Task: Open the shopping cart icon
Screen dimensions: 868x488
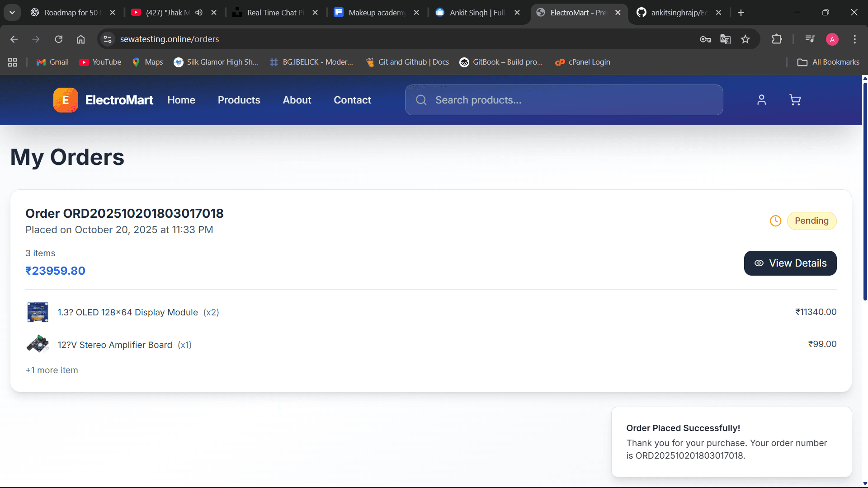Action: coord(795,100)
